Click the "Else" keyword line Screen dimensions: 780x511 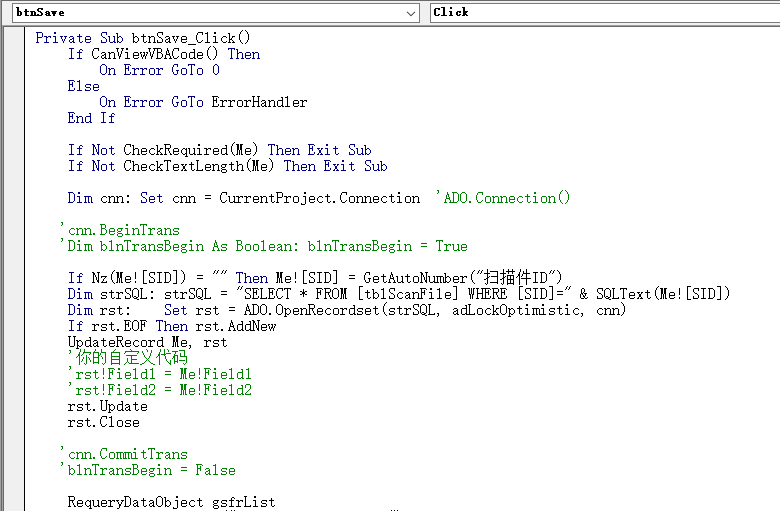(84, 86)
